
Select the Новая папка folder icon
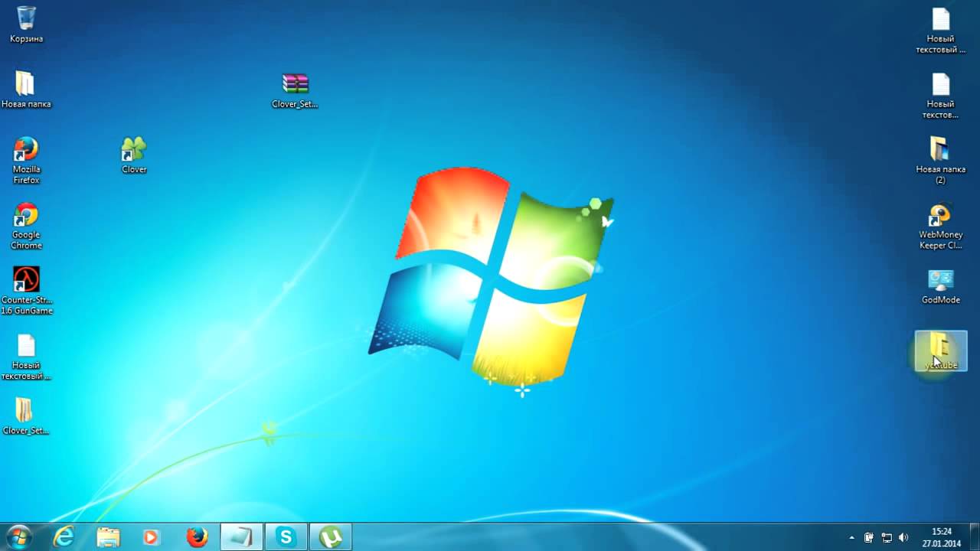click(26, 90)
